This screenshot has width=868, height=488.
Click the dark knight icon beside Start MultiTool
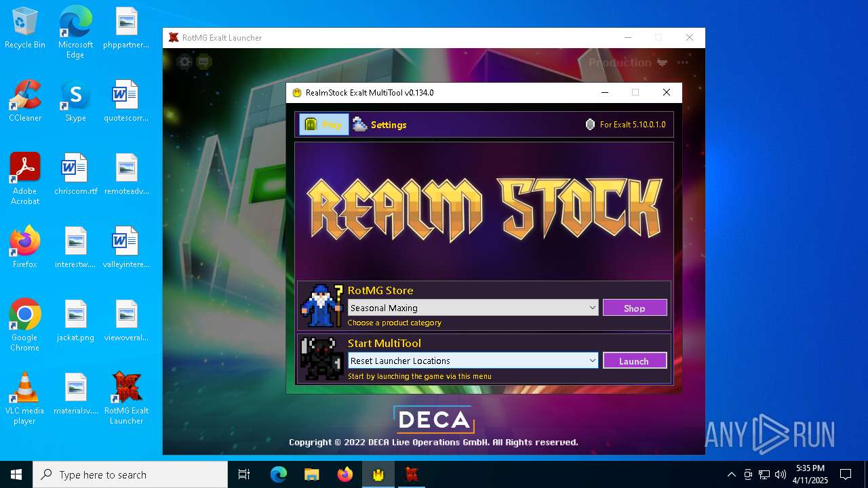pos(322,359)
